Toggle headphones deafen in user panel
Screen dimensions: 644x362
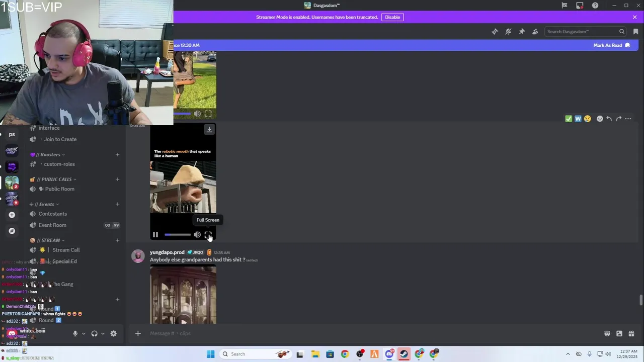pos(94,333)
